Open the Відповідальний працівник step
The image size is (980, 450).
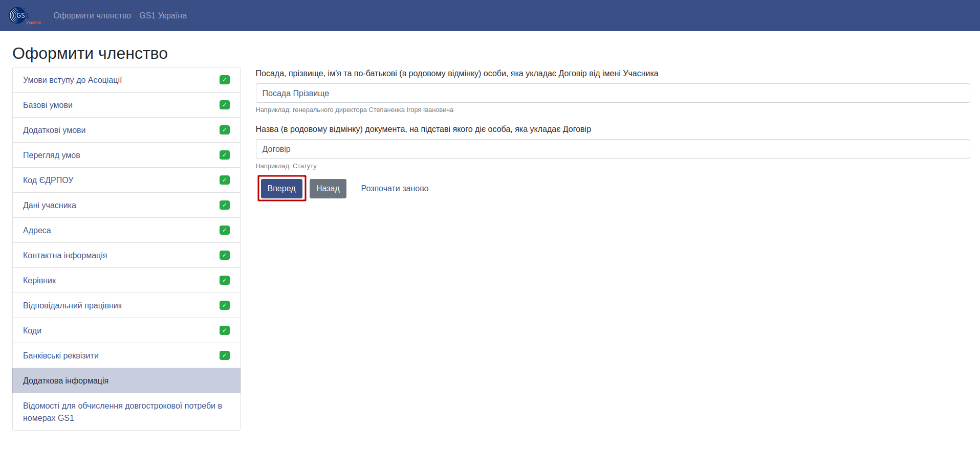pos(126,305)
